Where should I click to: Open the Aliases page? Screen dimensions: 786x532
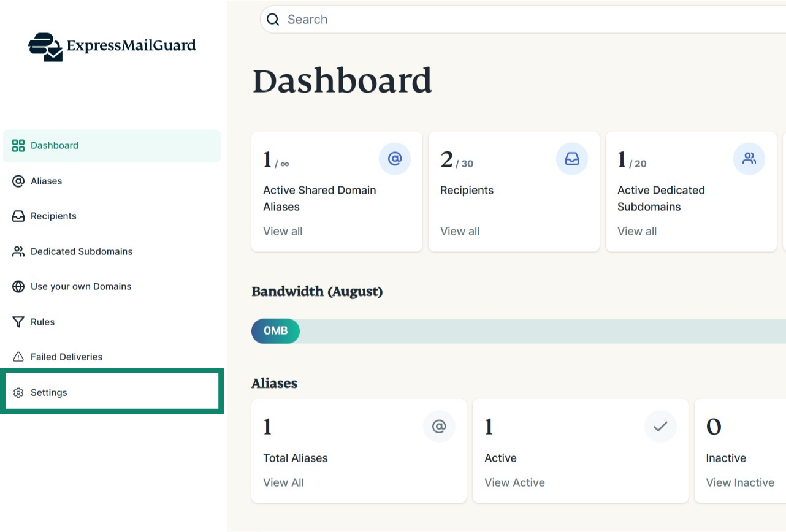point(112,181)
